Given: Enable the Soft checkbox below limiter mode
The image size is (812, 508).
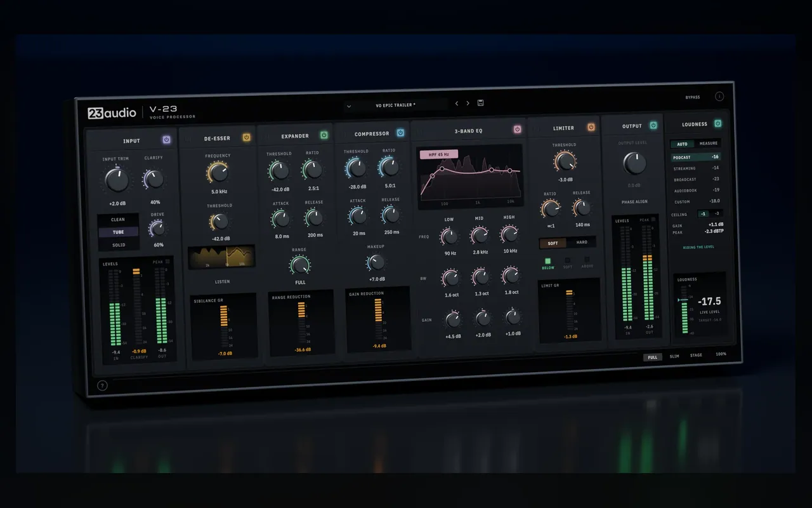Looking at the screenshot, I should coord(568,260).
